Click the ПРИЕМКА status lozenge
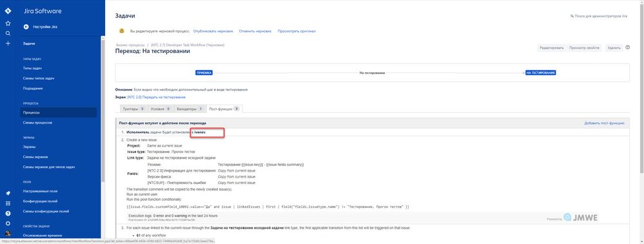 click(204, 73)
